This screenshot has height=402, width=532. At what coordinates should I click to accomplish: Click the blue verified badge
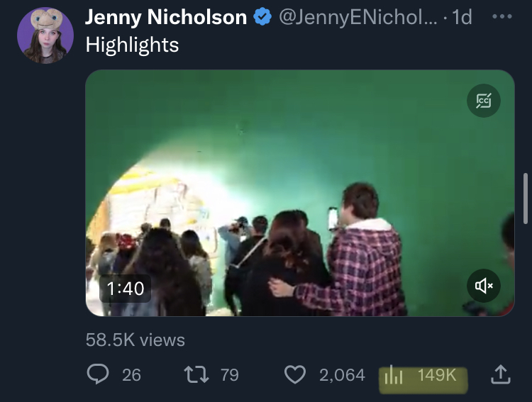click(263, 18)
